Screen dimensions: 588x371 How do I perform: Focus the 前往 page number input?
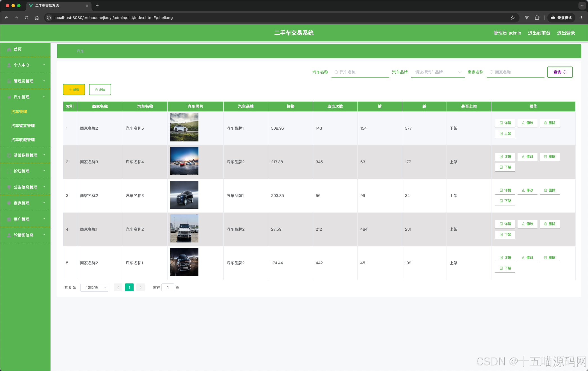coord(168,287)
